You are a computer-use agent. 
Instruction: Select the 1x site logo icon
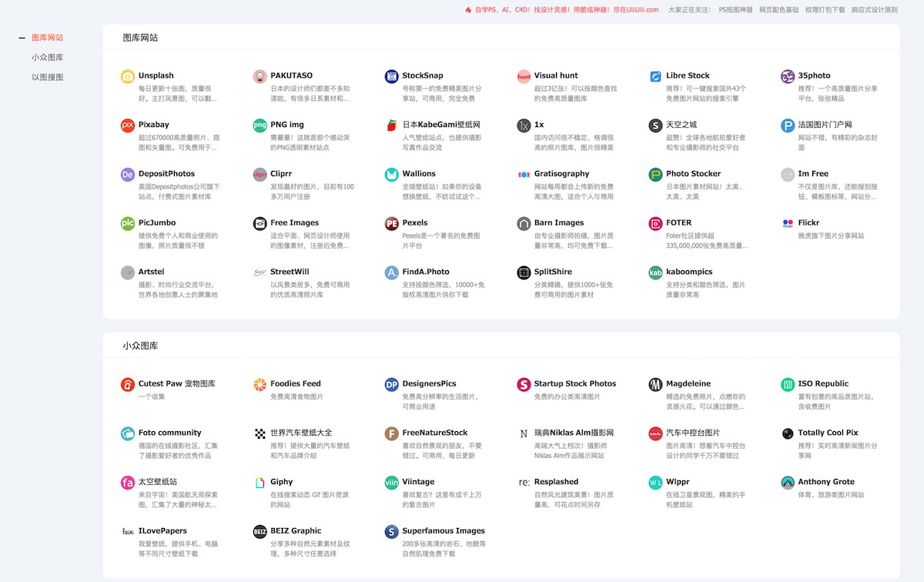(x=524, y=125)
